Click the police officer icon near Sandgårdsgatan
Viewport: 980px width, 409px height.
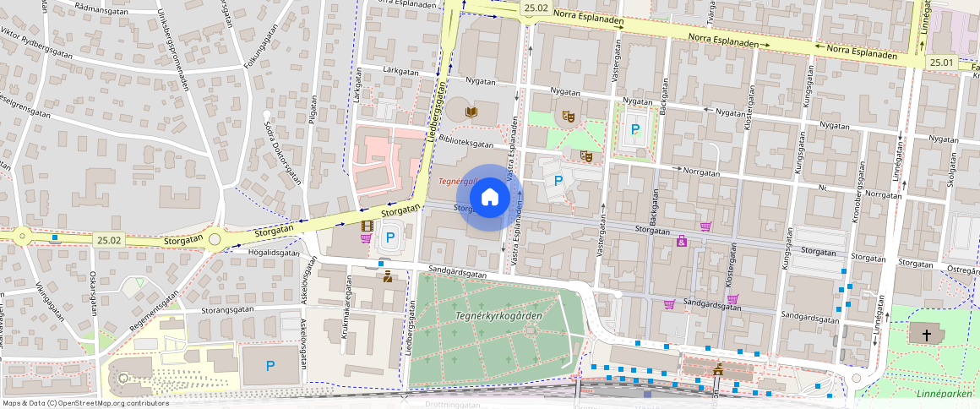pyautogui.click(x=387, y=275)
